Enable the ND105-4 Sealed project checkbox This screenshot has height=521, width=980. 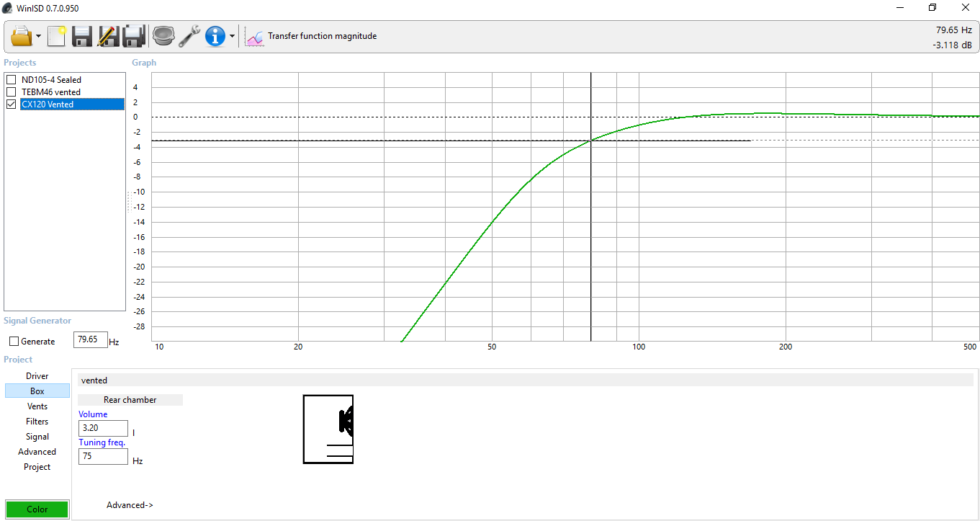11,79
